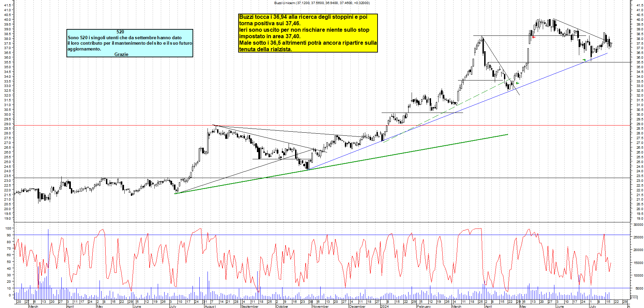Screen dimensions: 644x308
Task: Click the 50 oscillator scale label
Action: tap(9, 262)
